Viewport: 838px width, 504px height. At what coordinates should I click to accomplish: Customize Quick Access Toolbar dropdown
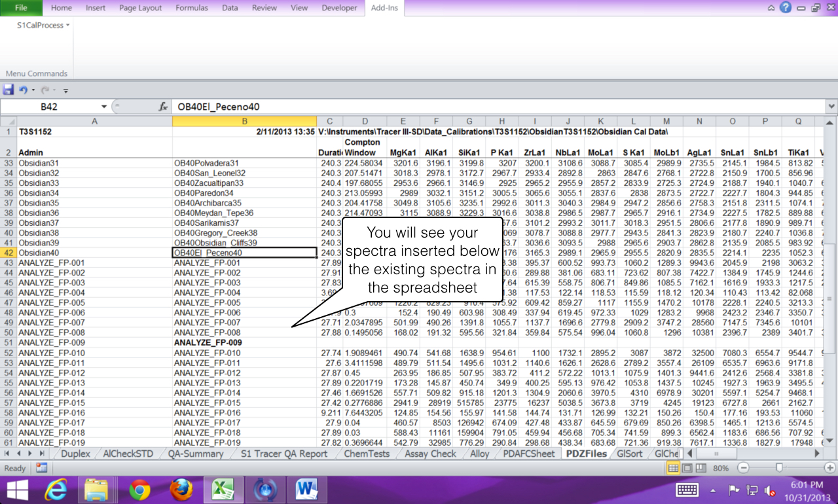pyautogui.click(x=65, y=90)
